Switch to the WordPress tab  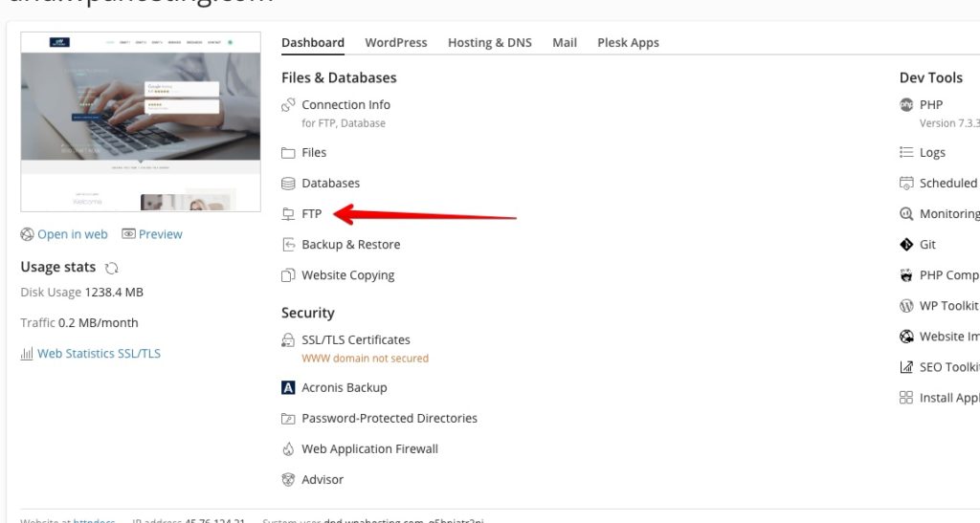396,42
